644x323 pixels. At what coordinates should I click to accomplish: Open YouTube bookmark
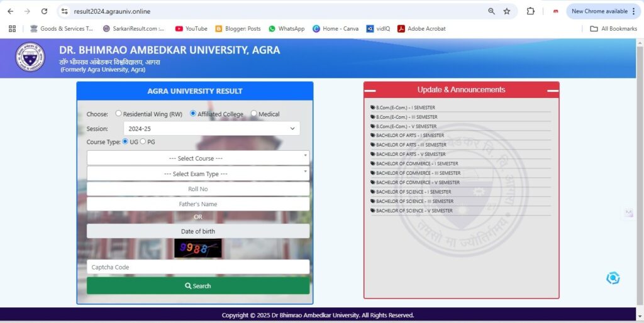tap(191, 29)
